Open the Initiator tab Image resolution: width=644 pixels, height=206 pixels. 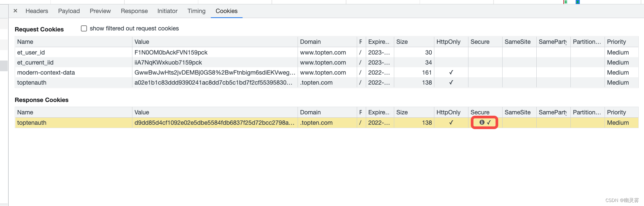(x=168, y=11)
